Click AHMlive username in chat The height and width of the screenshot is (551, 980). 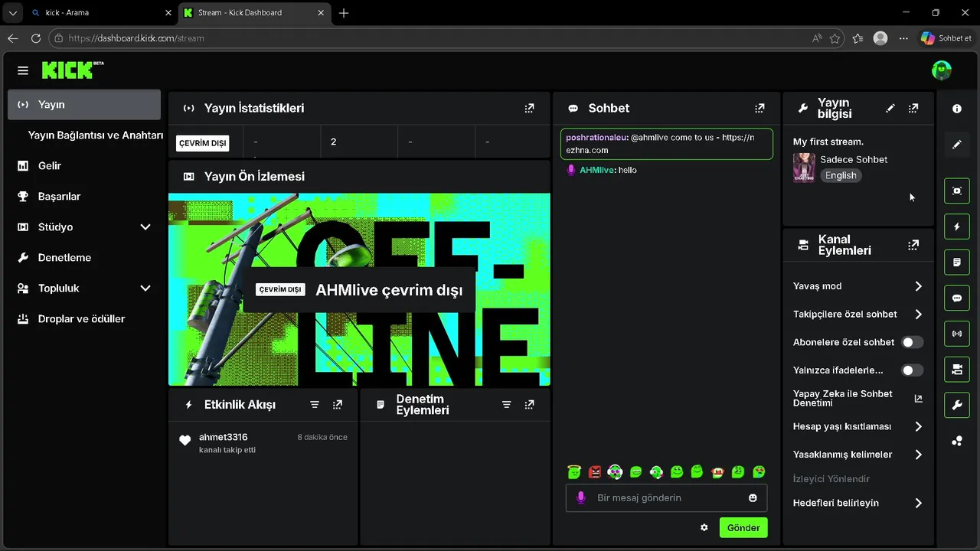coord(597,170)
